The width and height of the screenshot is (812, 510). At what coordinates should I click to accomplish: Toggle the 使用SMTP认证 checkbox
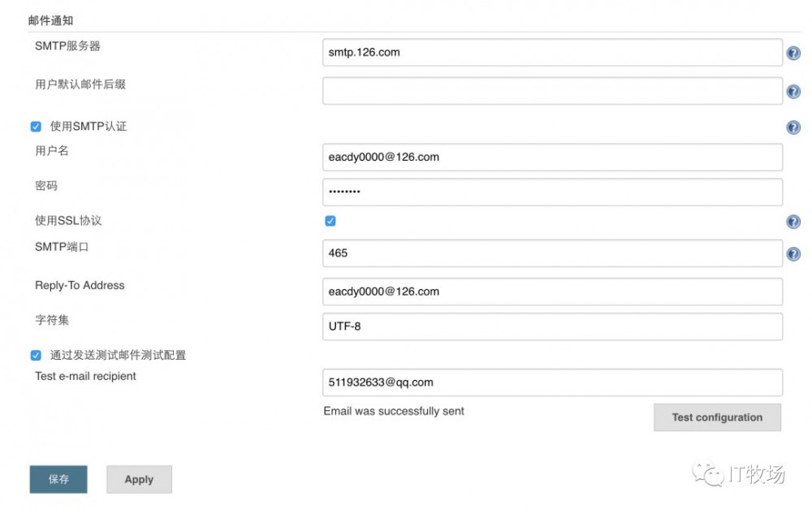click(36, 127)
